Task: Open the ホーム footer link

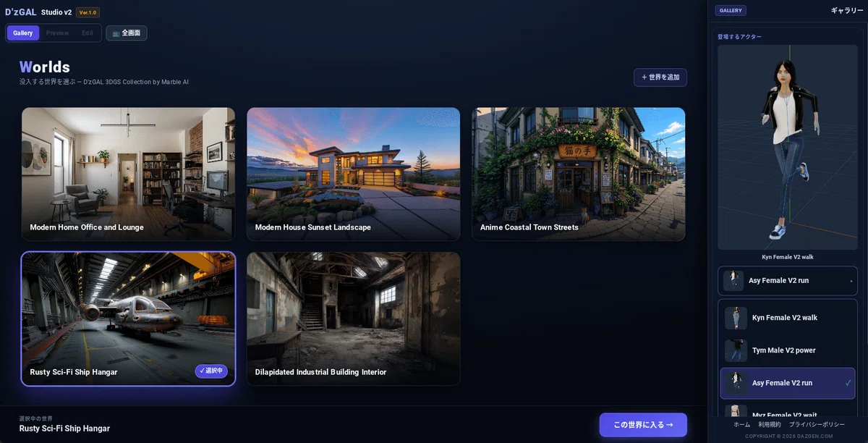Action: tap(742, 425)
